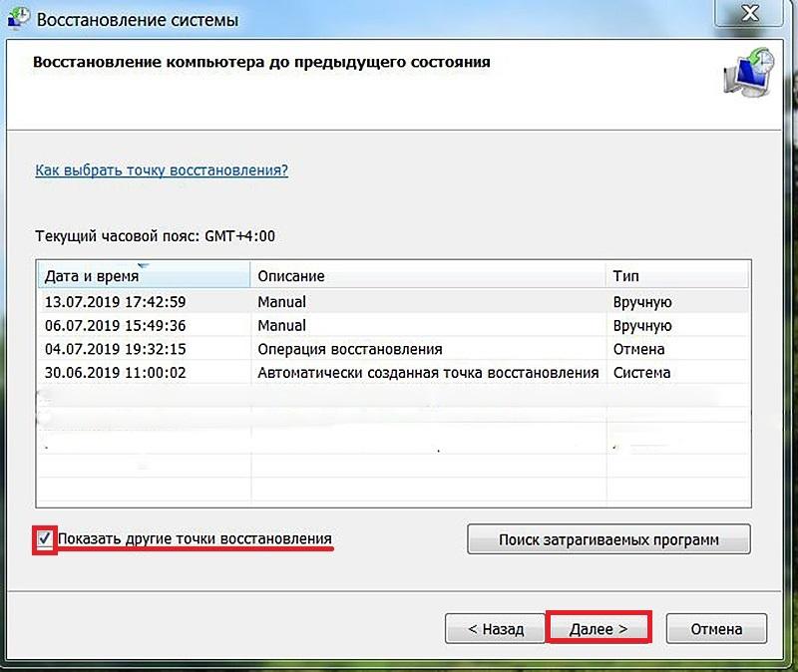Screen dimensions: 798x672
Task: Click 'Manual' description in 06.07.2019 row
Action: point(281,325)
